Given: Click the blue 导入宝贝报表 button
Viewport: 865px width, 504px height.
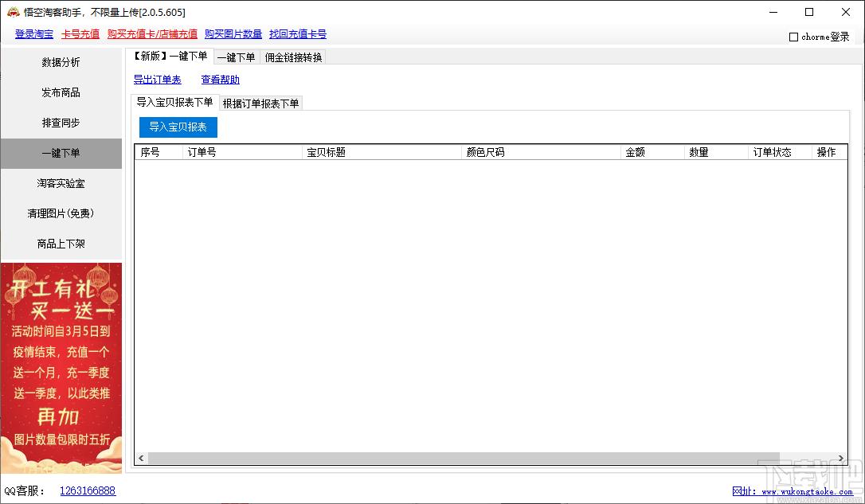Looking at the screenshot, I should click(178, 127).
